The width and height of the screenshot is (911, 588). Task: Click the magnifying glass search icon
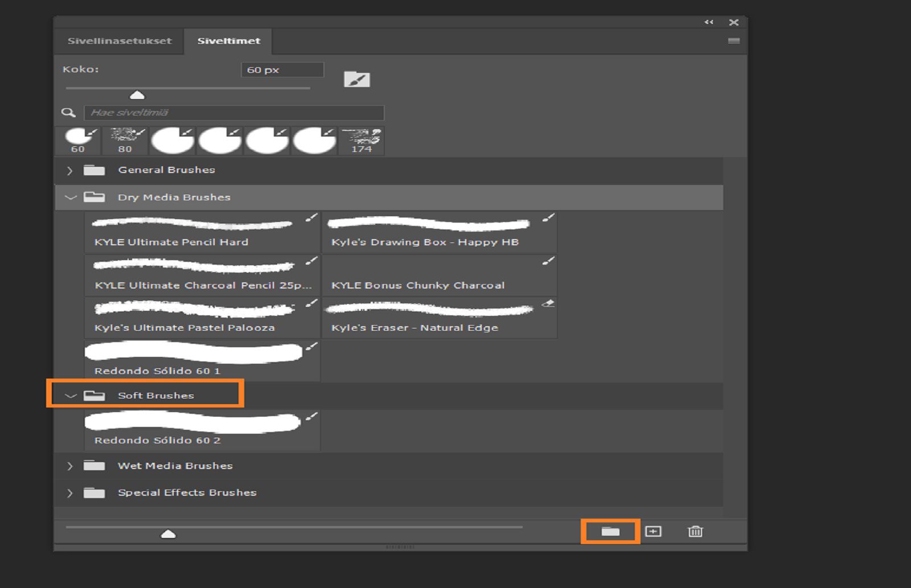pos(69,113)
